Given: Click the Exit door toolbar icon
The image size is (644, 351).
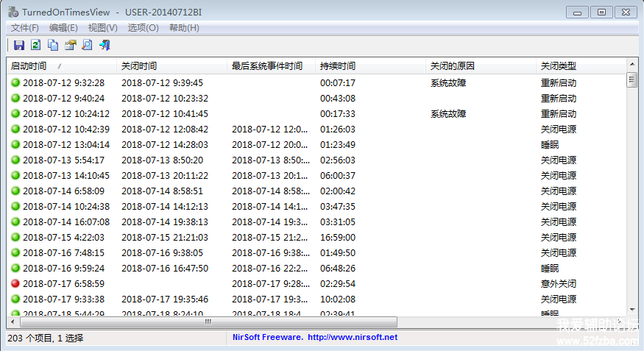Looking at the screenshot, I should tap(105, 45).
